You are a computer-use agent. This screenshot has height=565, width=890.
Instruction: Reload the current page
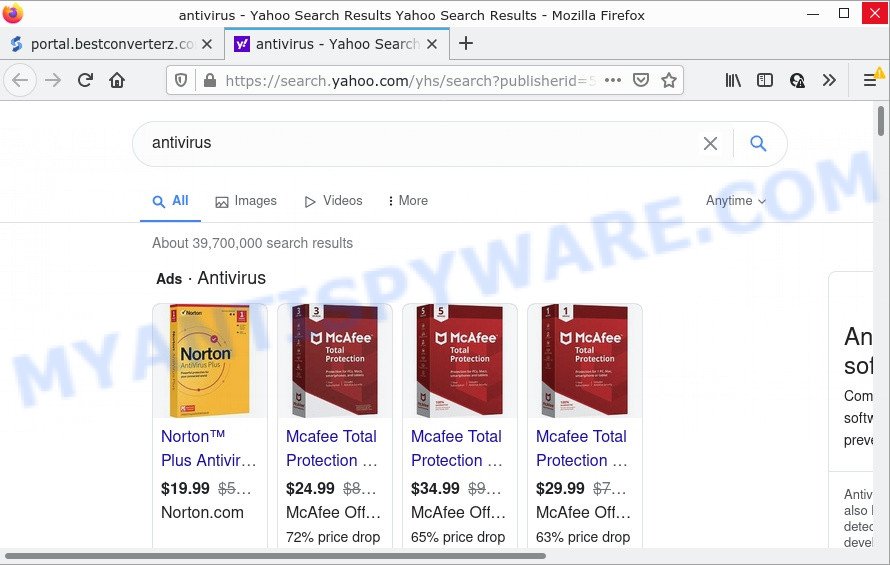click(85, 81)
